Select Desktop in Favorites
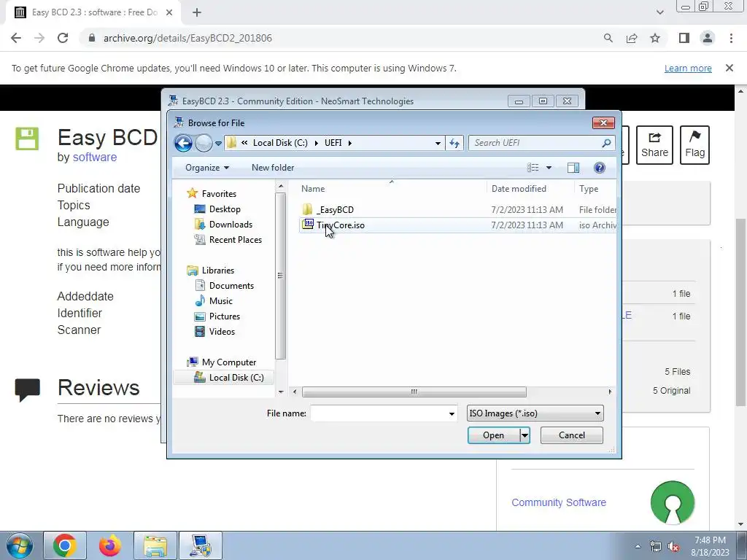The width and height of the screenshot is (747, 560). 225,209
